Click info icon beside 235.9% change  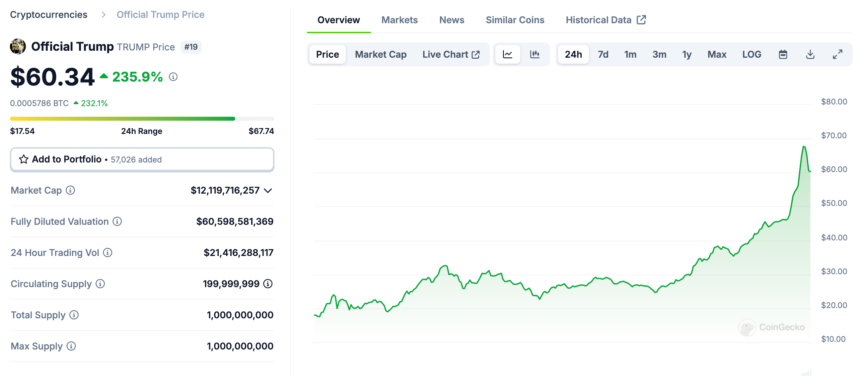pyautogui.click(x=173, y=77)
